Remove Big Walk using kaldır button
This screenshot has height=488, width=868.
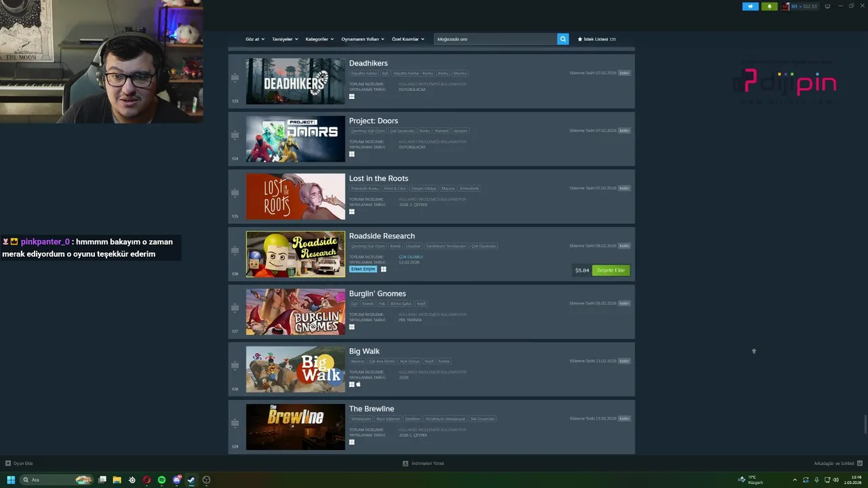(625, 361)
